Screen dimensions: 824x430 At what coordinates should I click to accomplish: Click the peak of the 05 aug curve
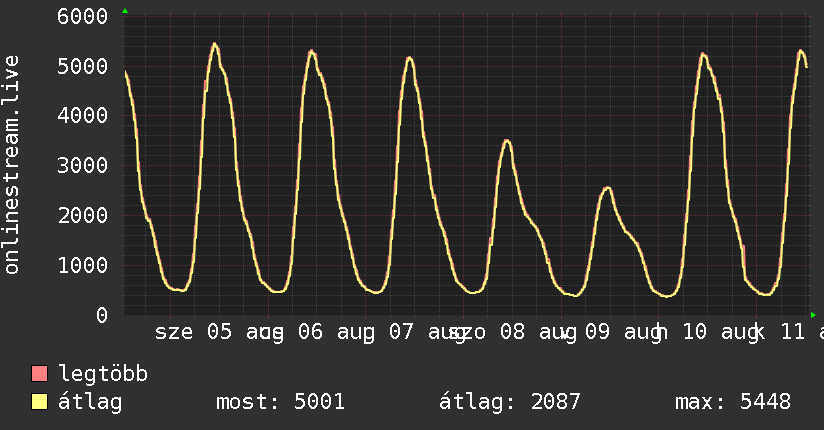coord(214,44)
